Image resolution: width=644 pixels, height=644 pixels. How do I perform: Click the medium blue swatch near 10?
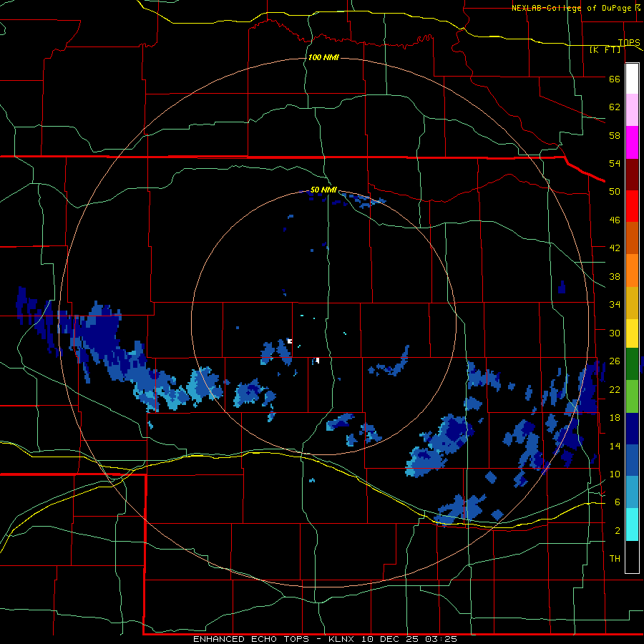click(x=632, y=460)
